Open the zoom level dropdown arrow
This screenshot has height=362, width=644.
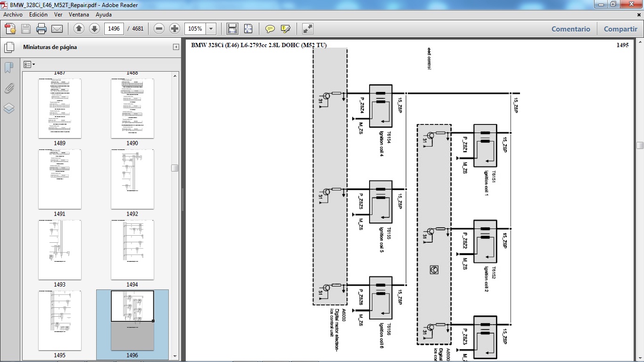[211, 29]
